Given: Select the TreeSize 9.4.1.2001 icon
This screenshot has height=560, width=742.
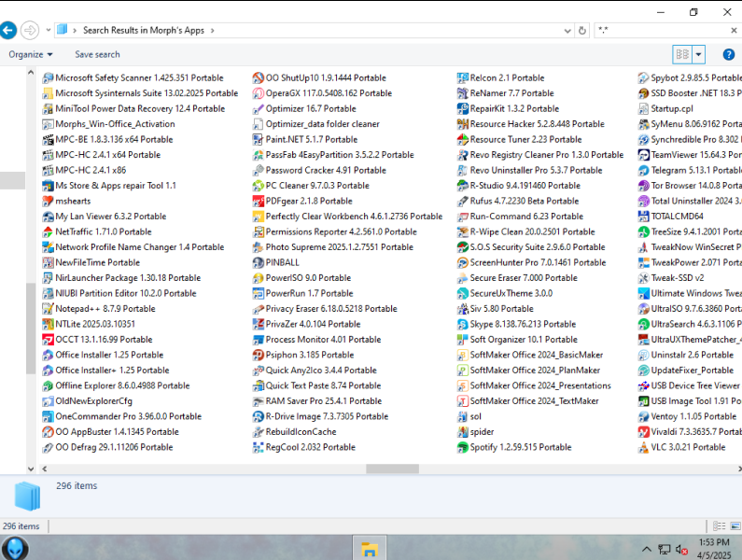Looking at the screenshot, I should point(644,232).
